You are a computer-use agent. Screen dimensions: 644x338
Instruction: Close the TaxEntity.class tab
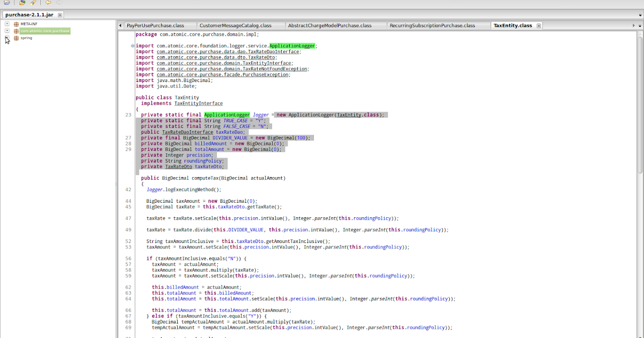pos(539,25)
